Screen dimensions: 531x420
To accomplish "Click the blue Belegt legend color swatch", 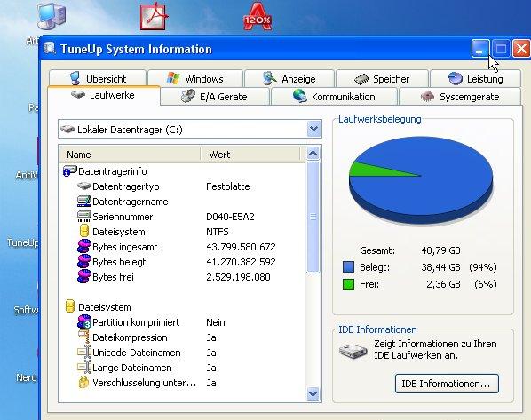I will pyautogui.click(x=348, y=267).
